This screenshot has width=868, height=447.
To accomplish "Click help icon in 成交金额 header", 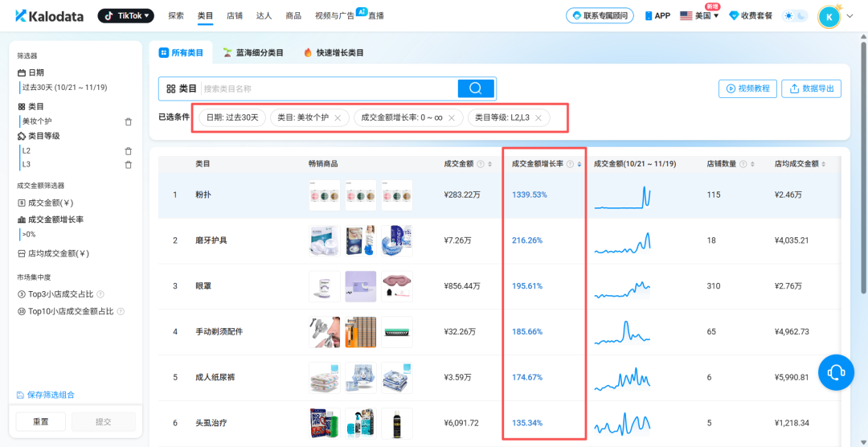I will pos(481,165).
